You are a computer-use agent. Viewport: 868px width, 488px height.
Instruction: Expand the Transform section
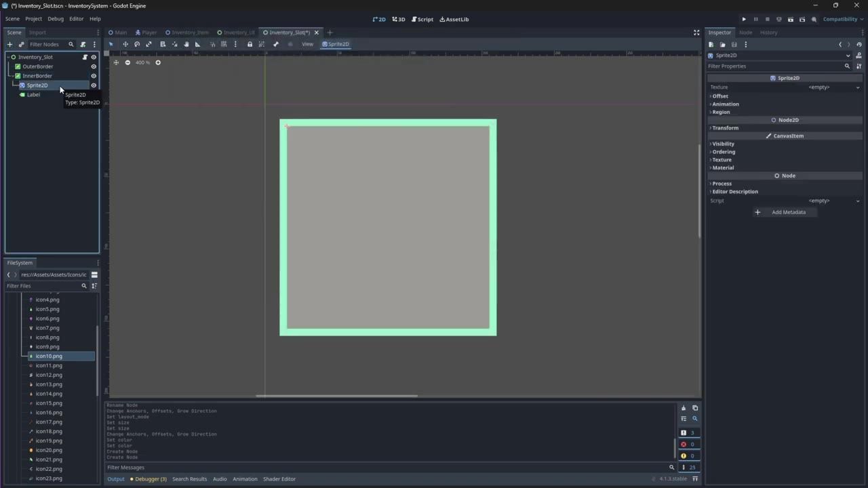(x=725, y=128)
